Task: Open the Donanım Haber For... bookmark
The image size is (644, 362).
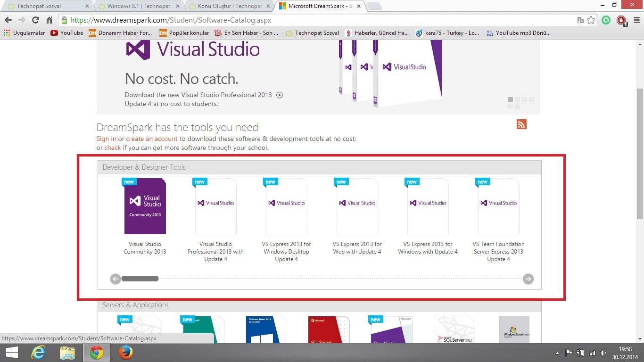Action: [120, 33]
